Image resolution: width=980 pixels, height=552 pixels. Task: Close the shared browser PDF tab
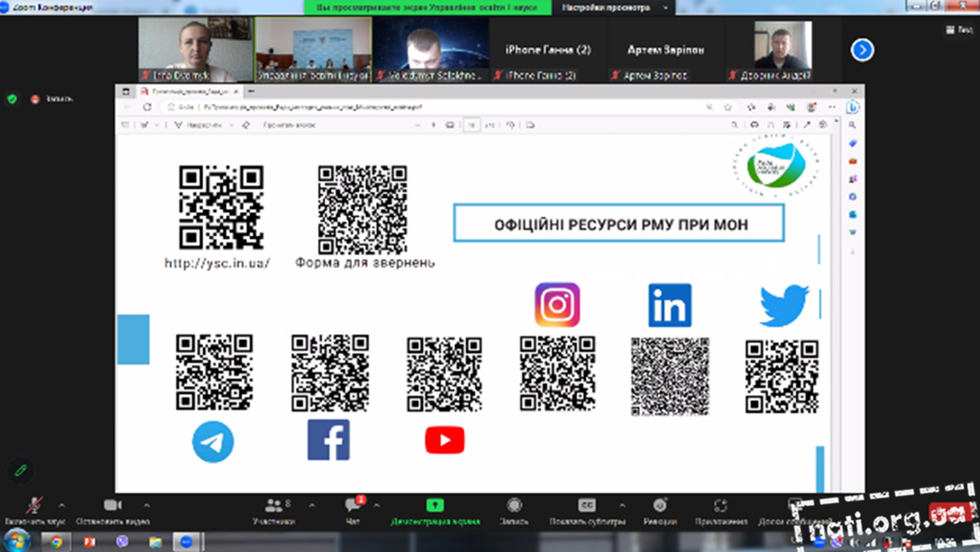236,92
